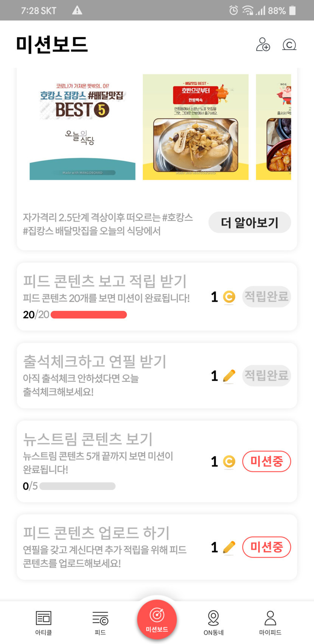This screenshot has height=644, width=314.
Task: Tap 적립완료 on the feed content mission
Action: tap(266, 296)
